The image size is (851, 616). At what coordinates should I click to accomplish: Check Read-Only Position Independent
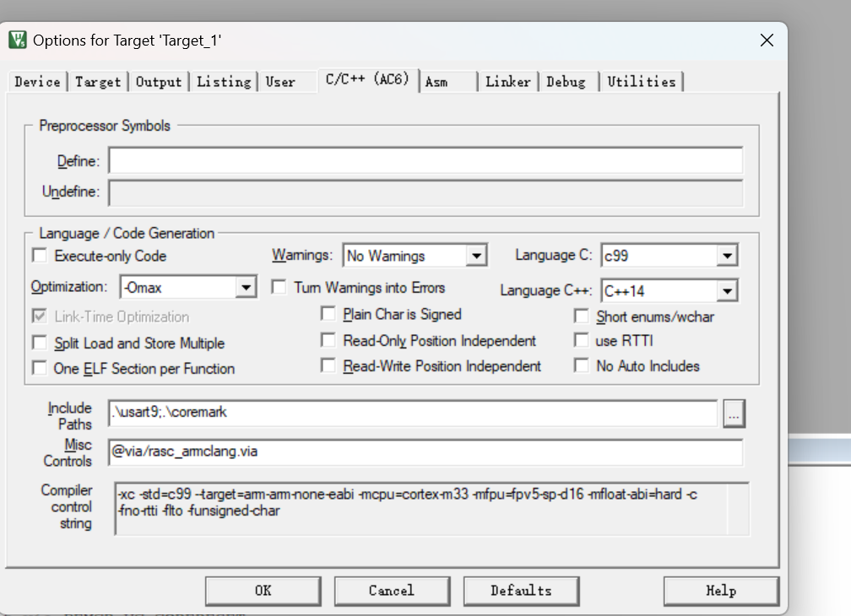click(x=328, y=340)
